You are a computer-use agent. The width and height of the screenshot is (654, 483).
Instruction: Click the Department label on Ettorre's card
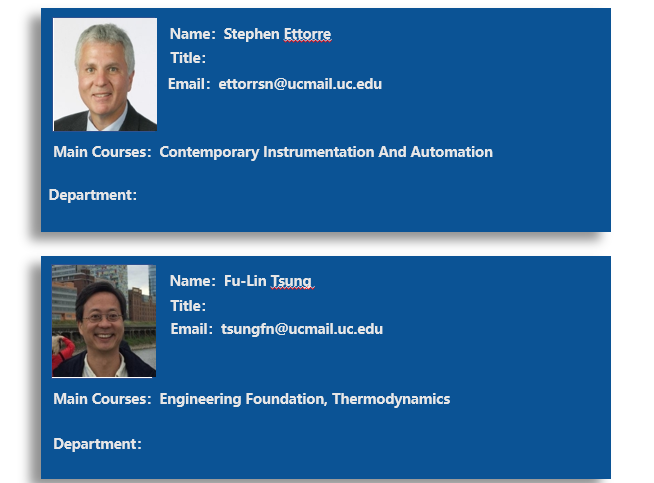pos(93,195)
